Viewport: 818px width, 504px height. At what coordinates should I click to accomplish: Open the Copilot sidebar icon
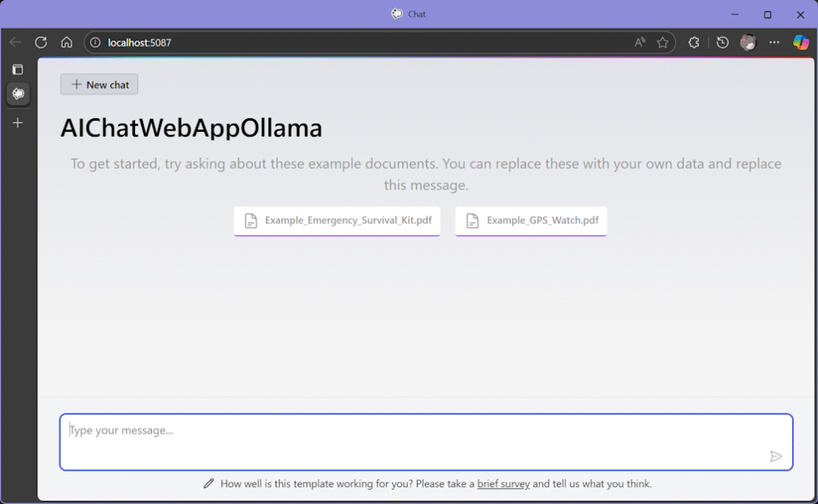[x=800, y=42]
